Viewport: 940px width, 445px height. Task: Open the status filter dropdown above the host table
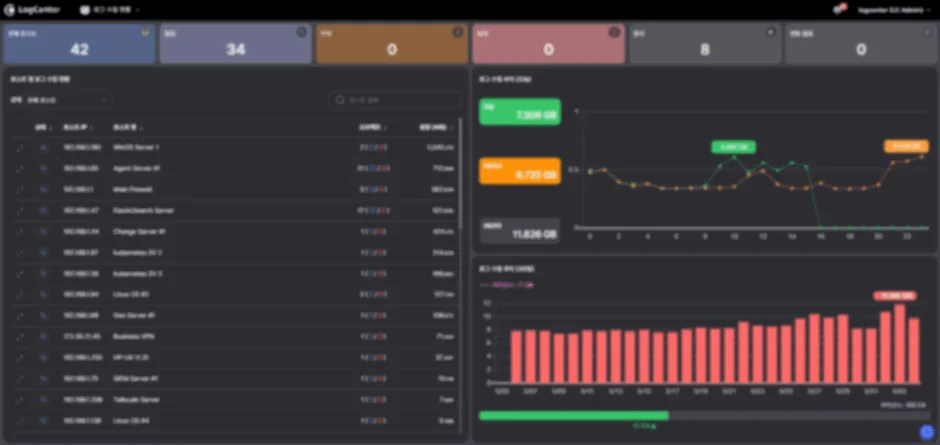(x=67, y=100)
